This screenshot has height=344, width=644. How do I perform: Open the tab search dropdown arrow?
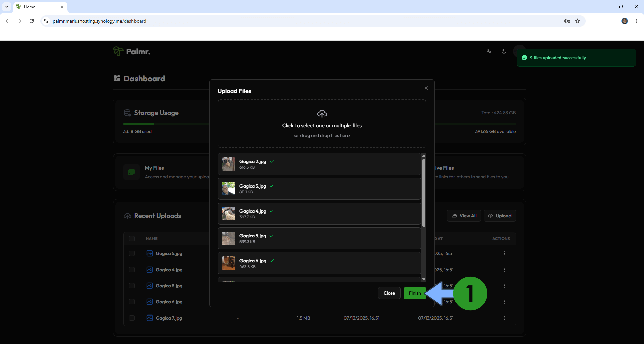coord(7,7)
